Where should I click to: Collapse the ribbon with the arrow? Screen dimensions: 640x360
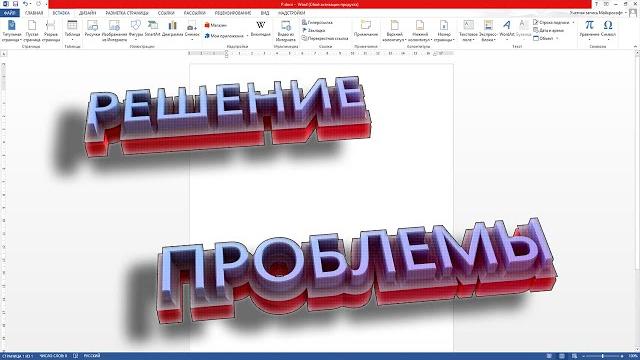pos(635,47)
